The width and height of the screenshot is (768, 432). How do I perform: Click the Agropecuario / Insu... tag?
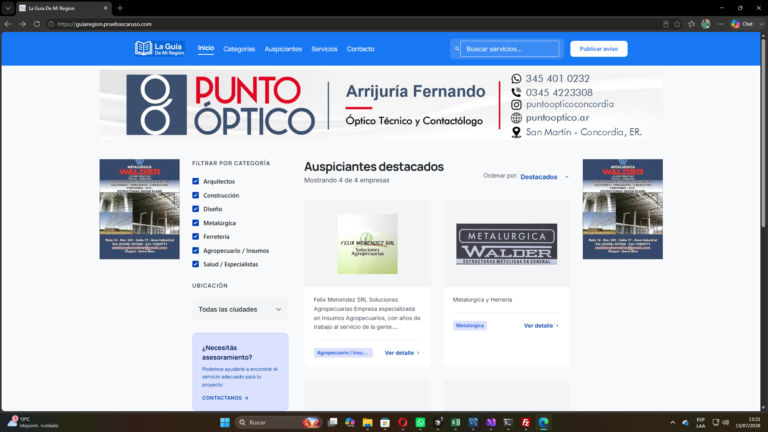(x=343, y=353)
